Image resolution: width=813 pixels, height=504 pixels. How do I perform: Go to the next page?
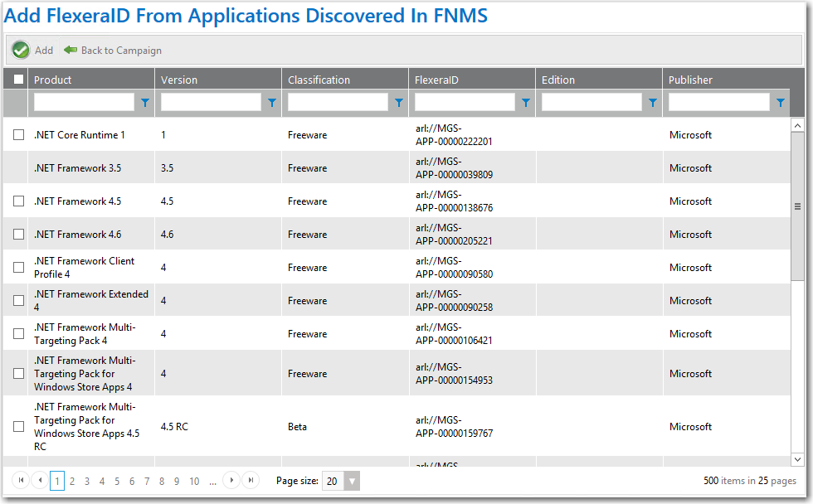(231, 481)
